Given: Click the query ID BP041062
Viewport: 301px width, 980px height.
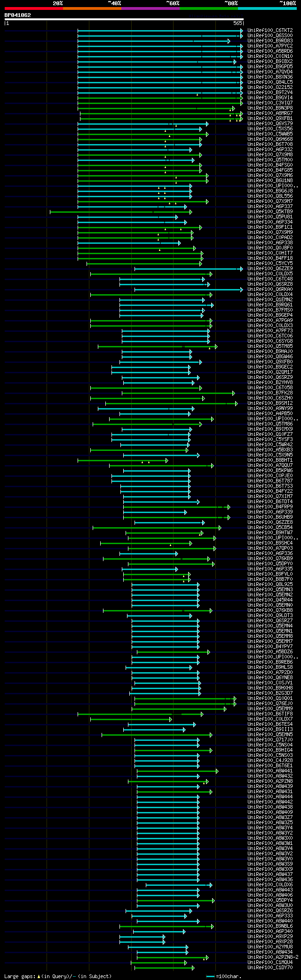Looking at the screenshot, I should [x=18, y=15].
